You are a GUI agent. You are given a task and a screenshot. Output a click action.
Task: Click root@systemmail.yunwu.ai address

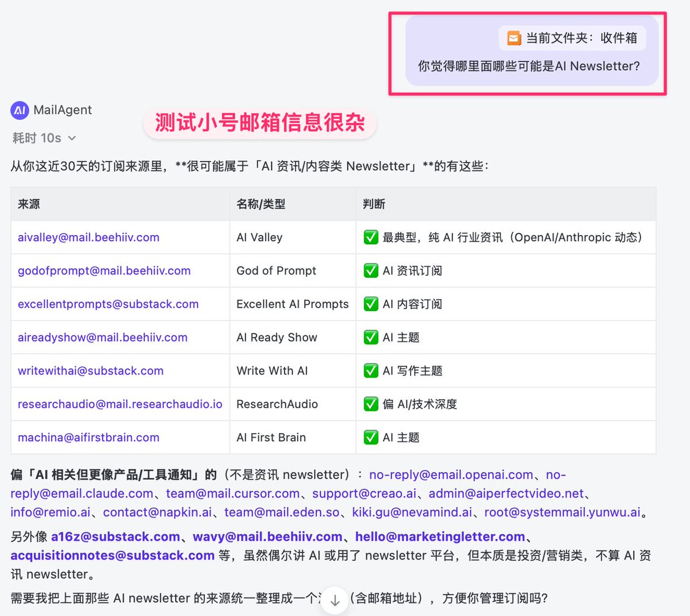coord(562,512)
